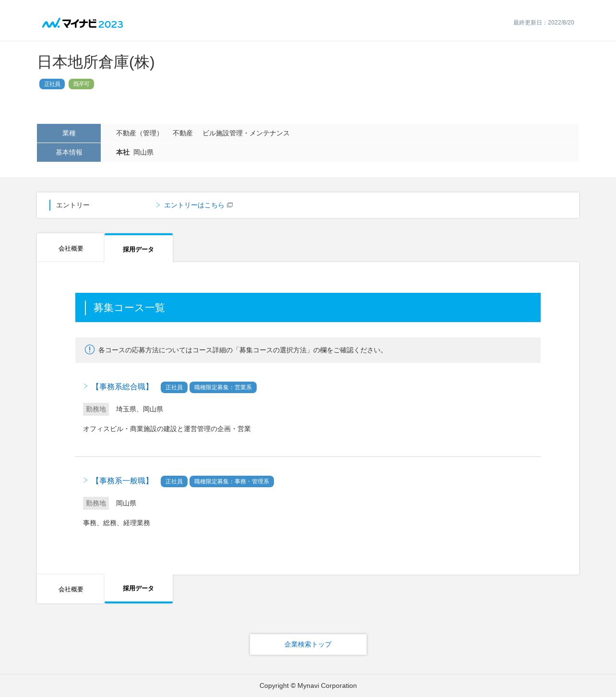Click ビル施設管理・メンテナンス text
This screenshot has height=697, width=616.
[x=246, y=133]
